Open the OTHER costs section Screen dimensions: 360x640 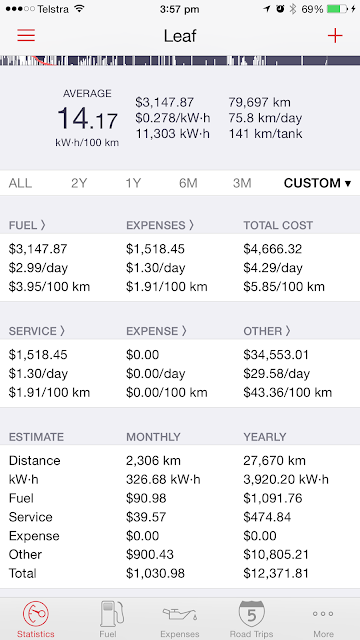click(267, 331)
